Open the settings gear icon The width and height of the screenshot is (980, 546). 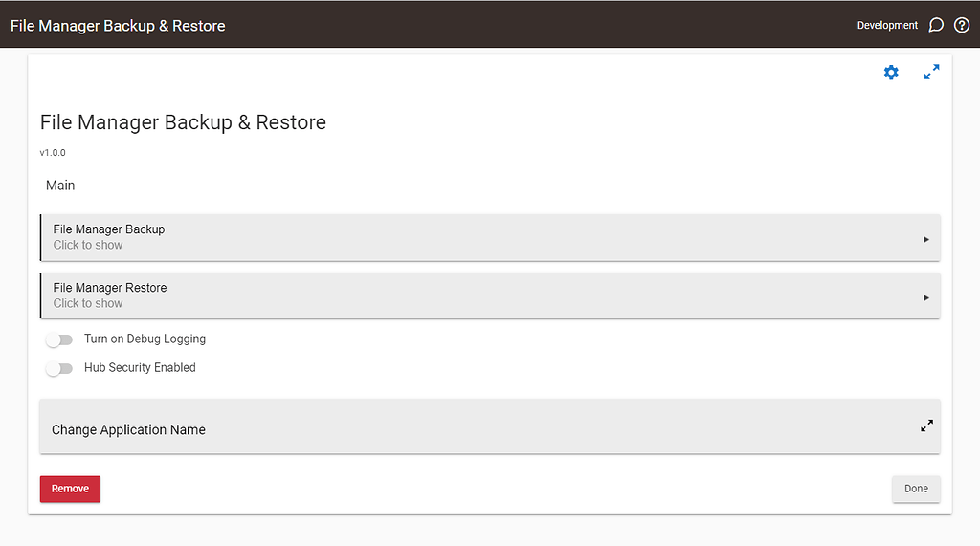[x=891, y=73]
